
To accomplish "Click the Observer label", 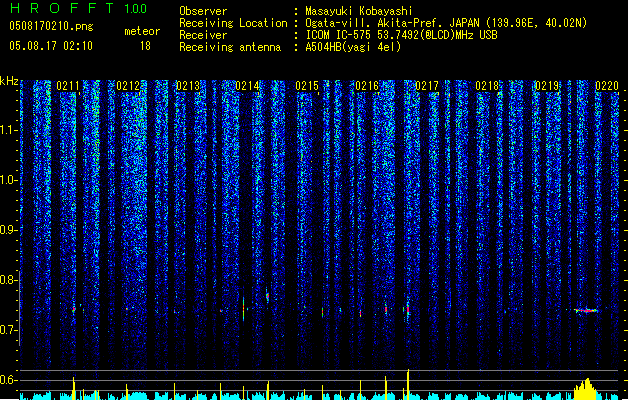I will (203, 11).
